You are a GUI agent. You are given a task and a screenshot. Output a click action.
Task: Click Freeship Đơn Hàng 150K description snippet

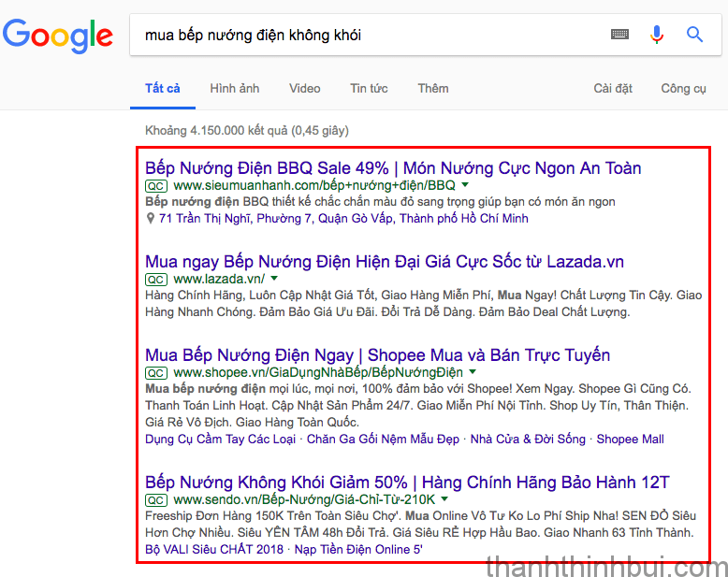421,524
